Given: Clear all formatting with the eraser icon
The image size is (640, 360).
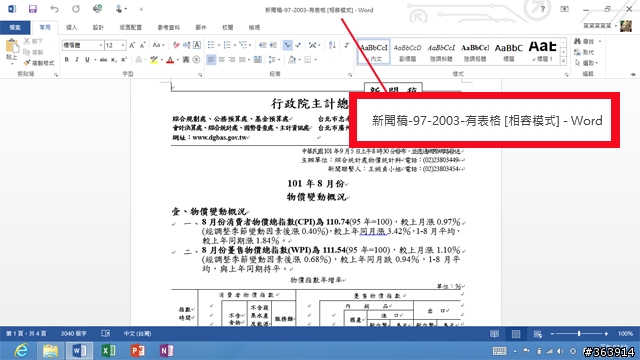Looking at the screenshot, I should click(176, 45).
